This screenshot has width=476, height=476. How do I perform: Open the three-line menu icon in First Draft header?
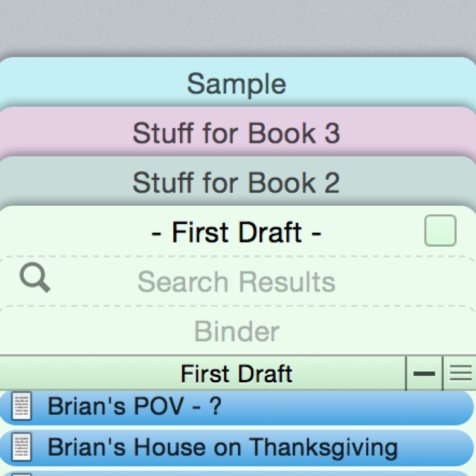[460, 374]
